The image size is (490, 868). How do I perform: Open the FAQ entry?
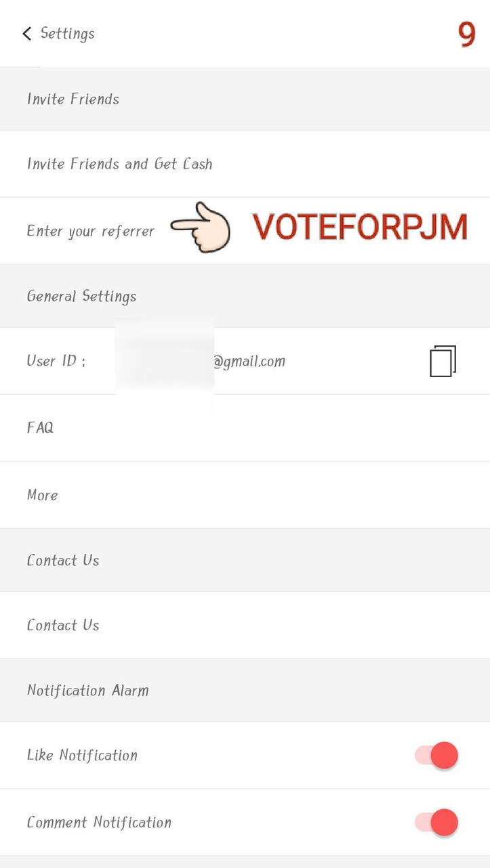tap(40, 428)
